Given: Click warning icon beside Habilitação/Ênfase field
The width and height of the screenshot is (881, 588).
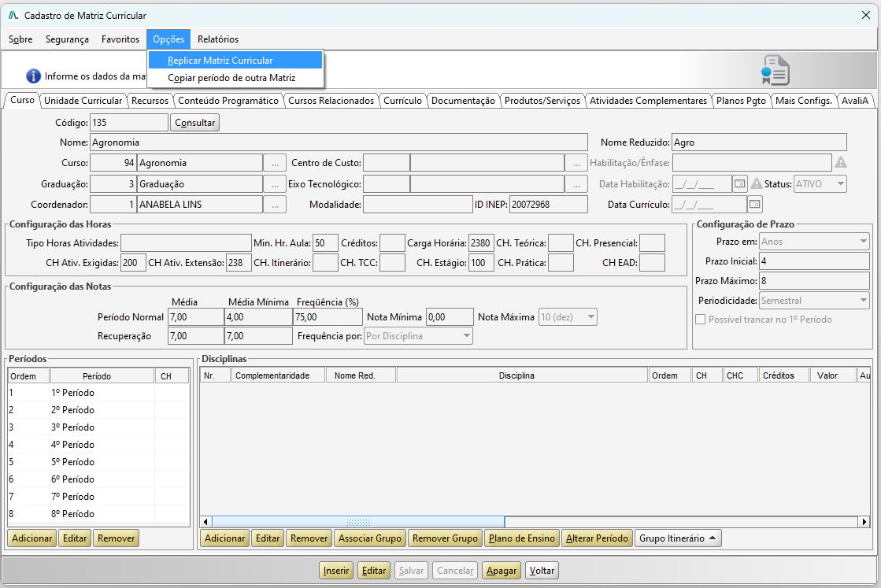Looking at the screenshot, I should coord(841,163).
